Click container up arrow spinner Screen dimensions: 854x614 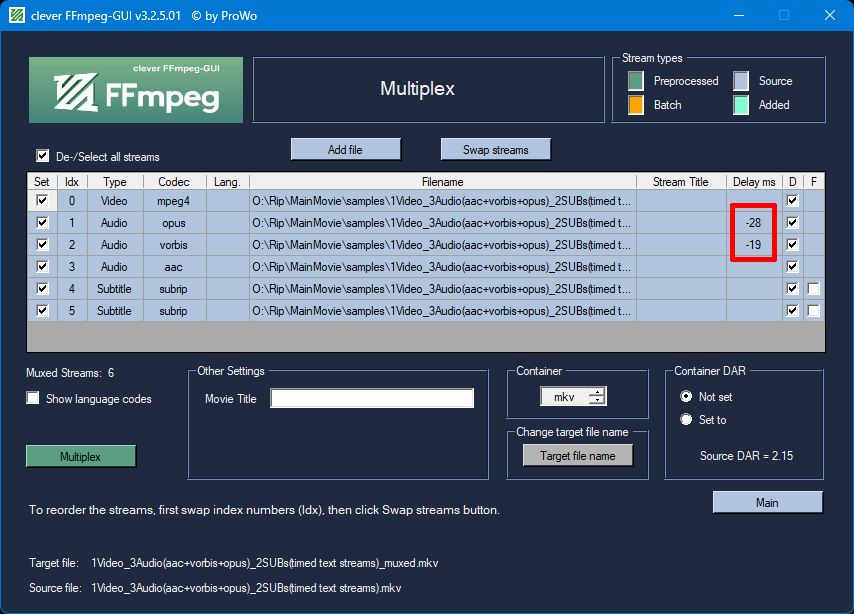(x=597, y=392)
